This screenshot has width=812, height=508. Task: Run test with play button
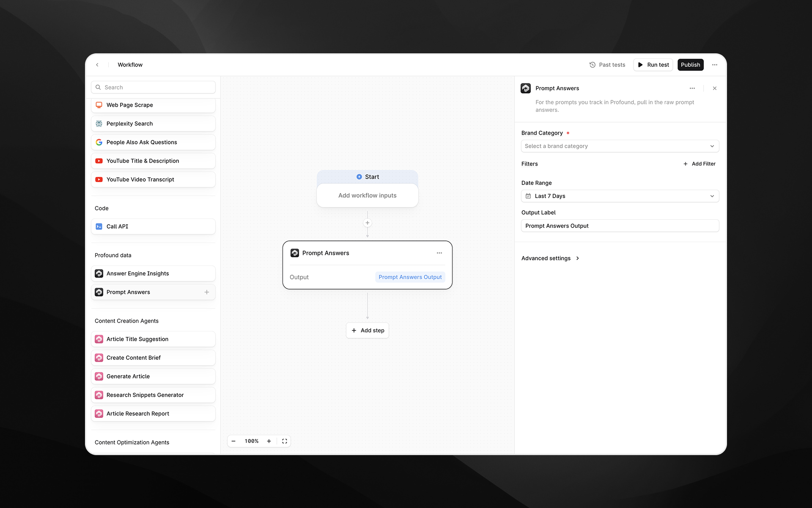coord(653,65)
